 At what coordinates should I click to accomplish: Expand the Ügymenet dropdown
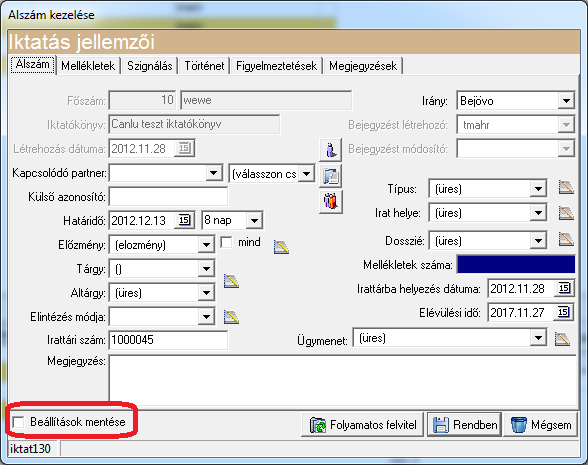pyautogui.click(x=538, y=338)
